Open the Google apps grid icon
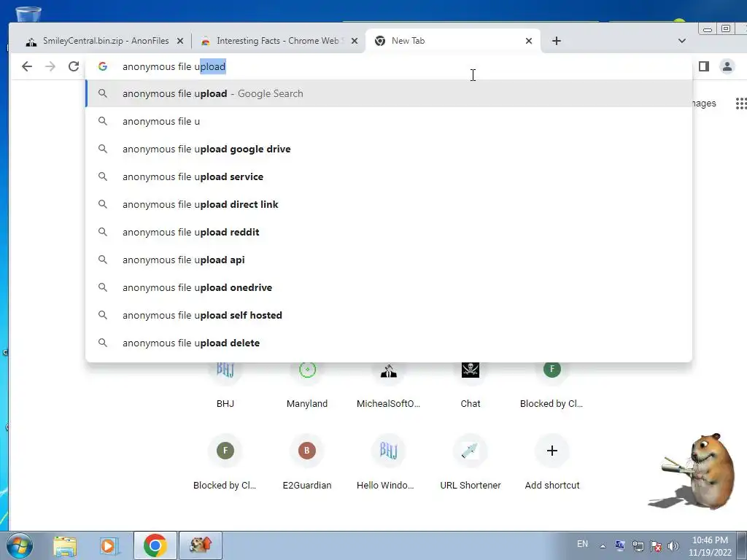 point(741,104)
